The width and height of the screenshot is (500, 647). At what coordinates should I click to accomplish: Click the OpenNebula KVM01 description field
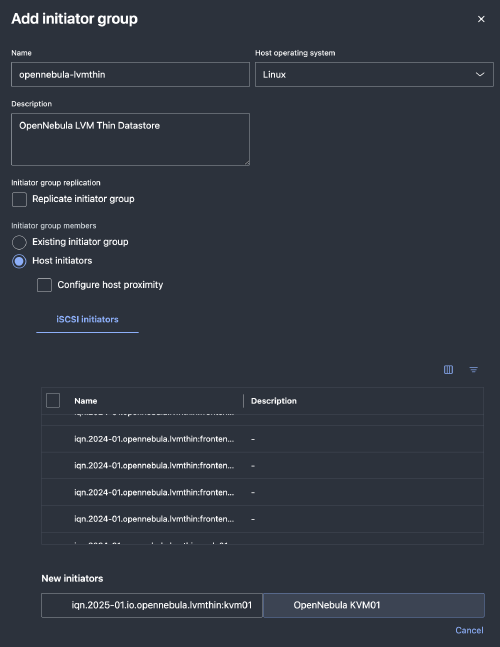click(374, 605)
